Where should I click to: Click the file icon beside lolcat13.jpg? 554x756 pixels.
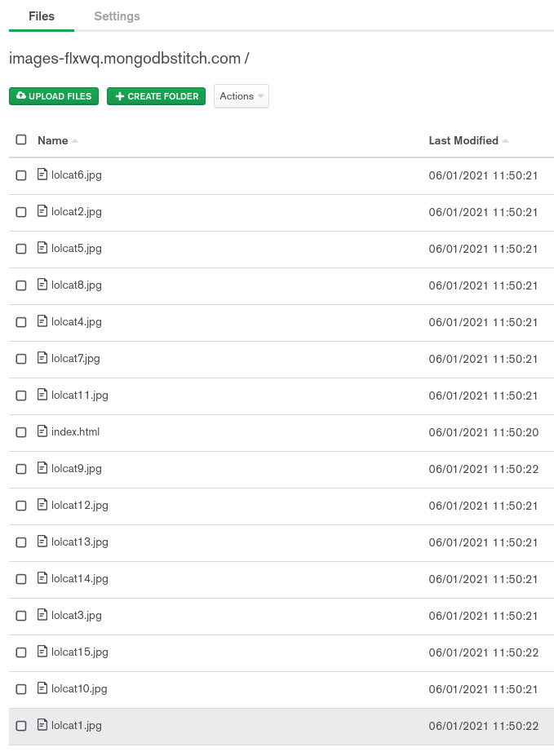click(42, 542)
